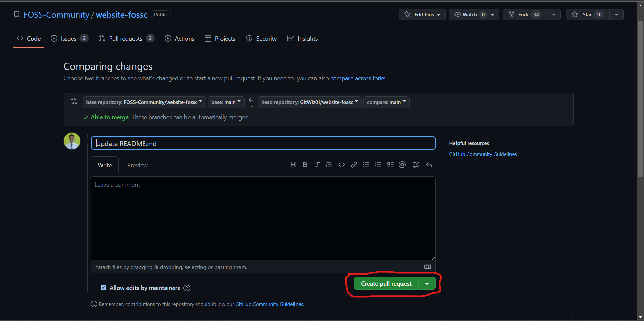Open the Issues tab
This screenshot has width=644, height=321.
pyautogui.click(x=69, y=39)
